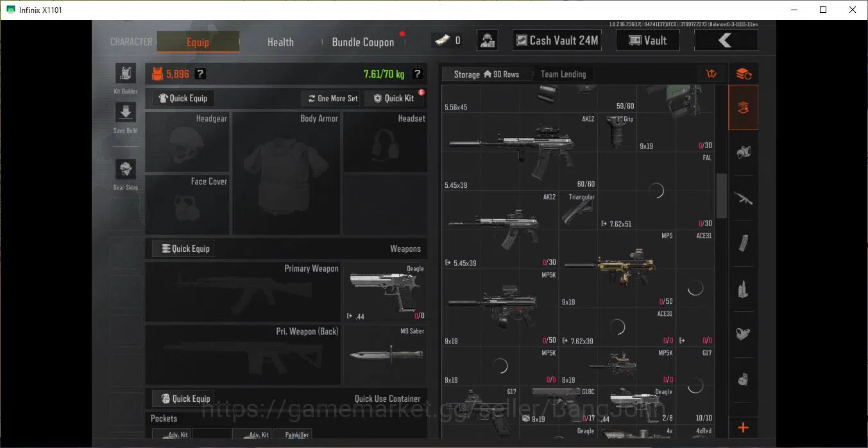Select the gold MP5 in storage
The image size is (868, 448).
(617, 269)
